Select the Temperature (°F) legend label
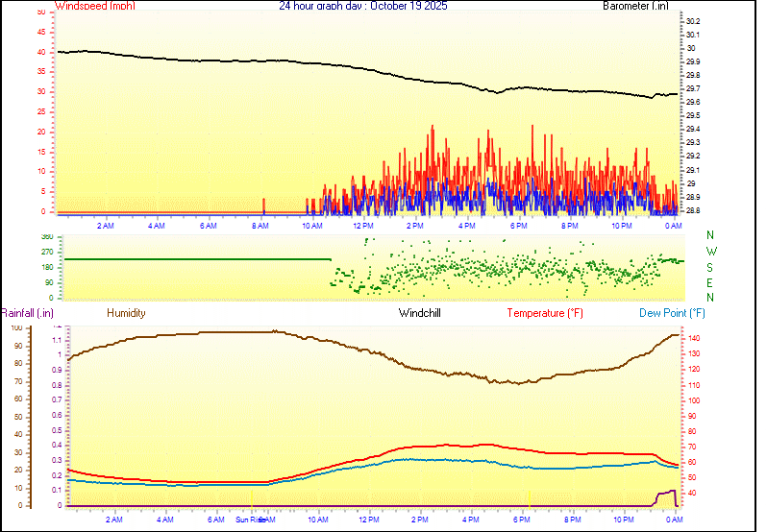Viewport: 767px width, 532px height. coord(544,313)
